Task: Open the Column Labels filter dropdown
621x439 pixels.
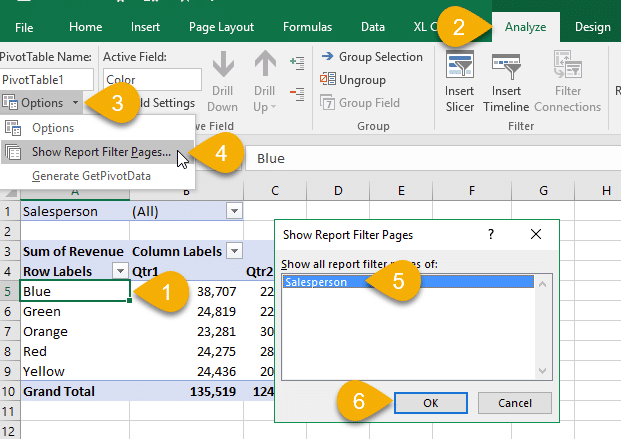Action: 234,251
